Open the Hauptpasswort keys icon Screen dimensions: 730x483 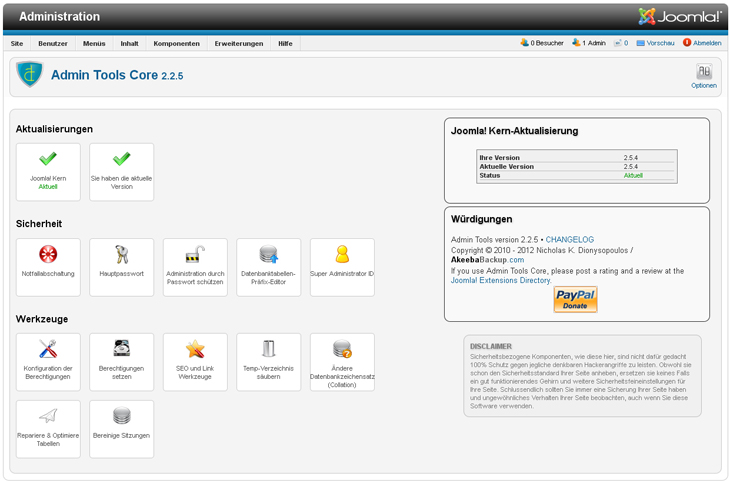(x=122, y=267)
